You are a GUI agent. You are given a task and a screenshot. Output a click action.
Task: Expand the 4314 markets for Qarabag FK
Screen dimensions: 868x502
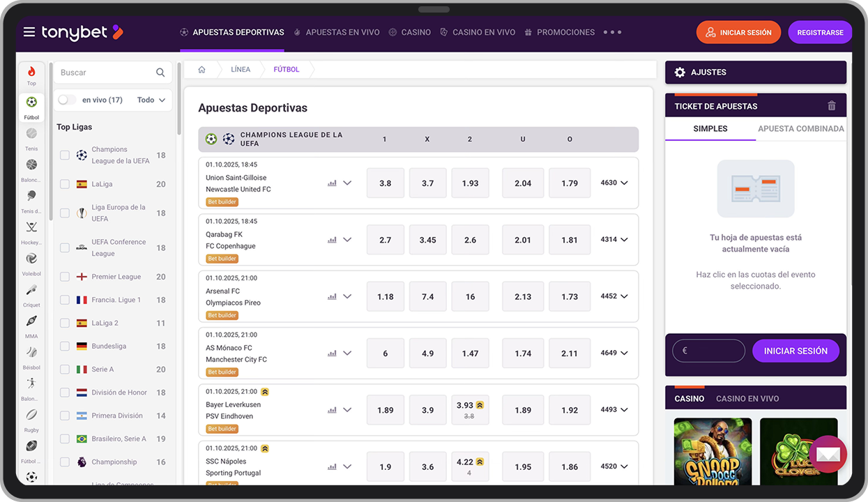pos(614,239)
